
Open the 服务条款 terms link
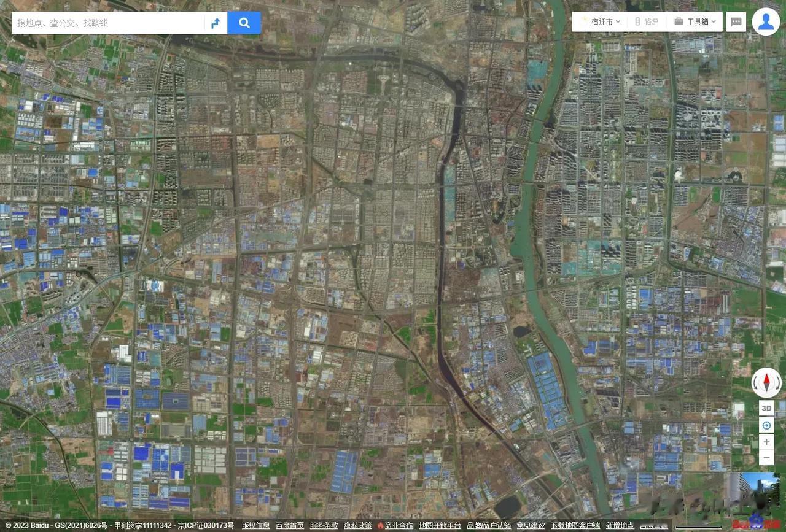[324, 526]
